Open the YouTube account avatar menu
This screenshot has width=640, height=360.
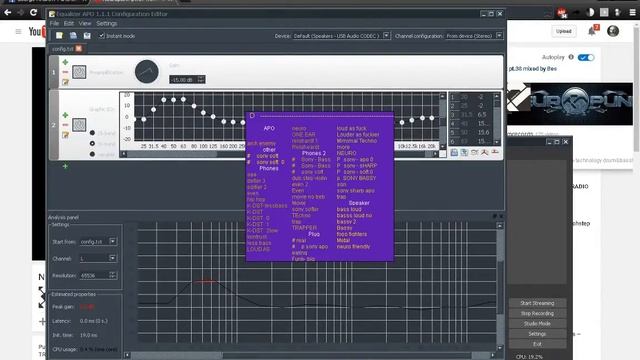[613, 31]
